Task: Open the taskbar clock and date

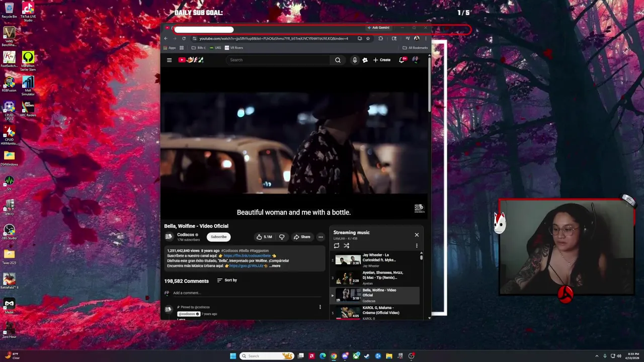Action: tap(633, 356)
